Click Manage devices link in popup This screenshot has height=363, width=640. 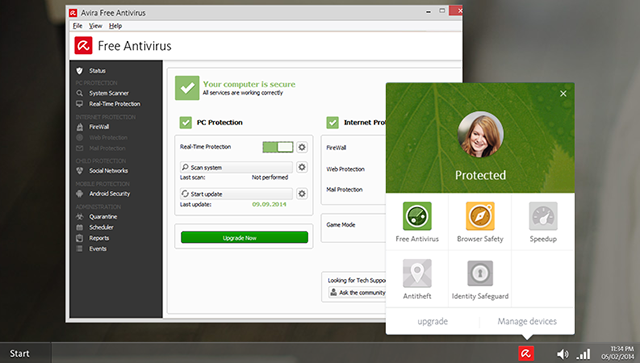(527, 321)
